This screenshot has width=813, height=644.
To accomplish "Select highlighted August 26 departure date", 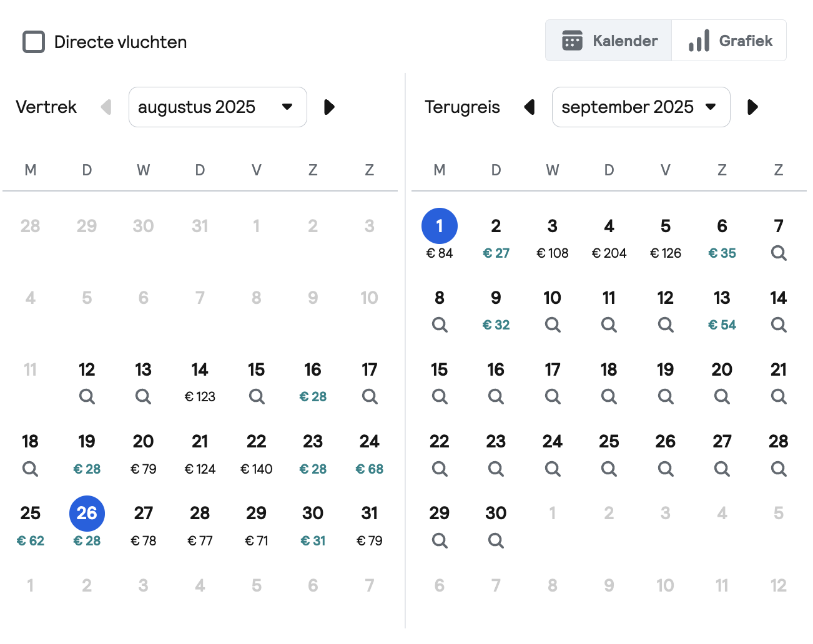I will point(87,514).
